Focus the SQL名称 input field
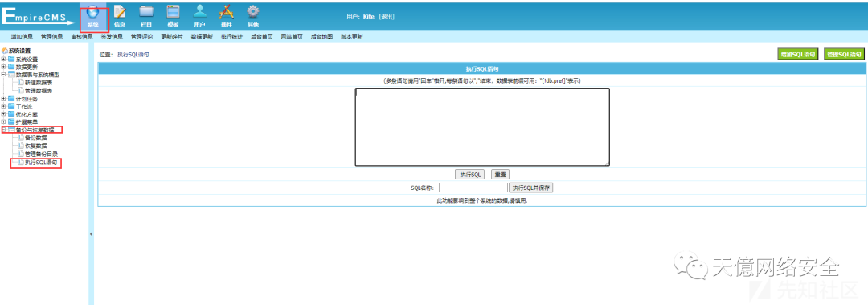868x305 pixels. pos(473,188)
